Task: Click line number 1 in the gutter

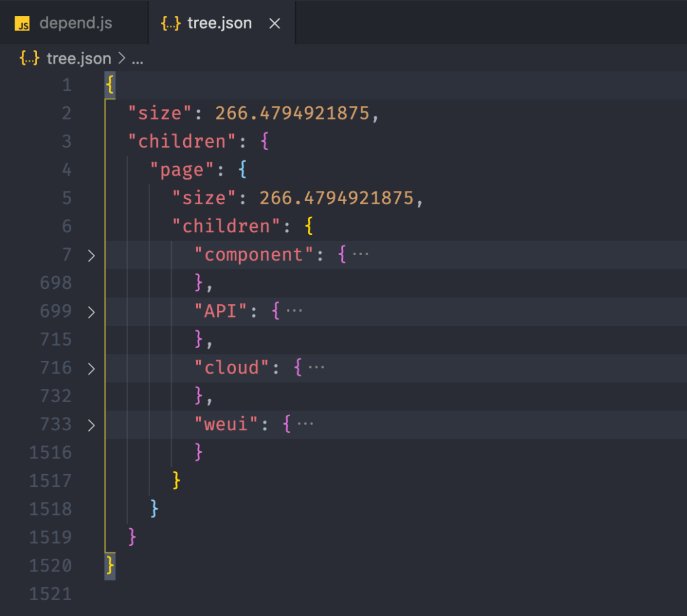Action: click(67, 85)
